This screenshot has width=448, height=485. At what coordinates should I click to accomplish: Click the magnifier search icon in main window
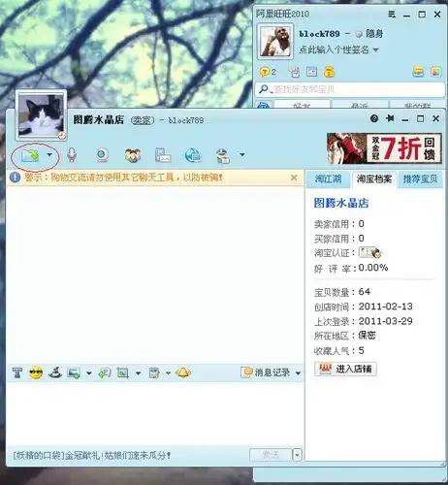click(264, 89)
